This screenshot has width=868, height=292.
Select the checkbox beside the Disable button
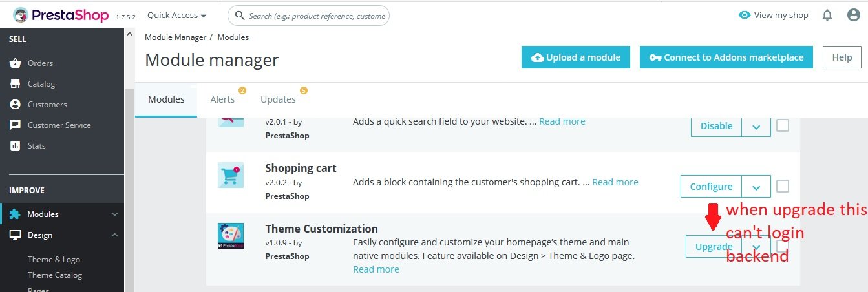click(783, 125)
